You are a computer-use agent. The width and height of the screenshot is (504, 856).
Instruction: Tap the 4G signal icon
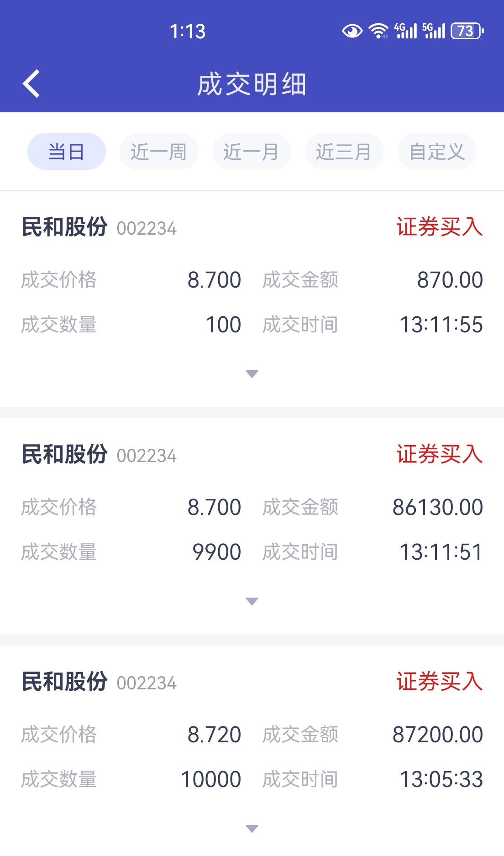tap(406, 31)
